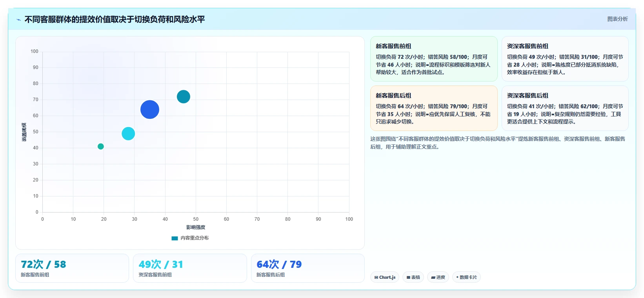Open the 新客服售后组 detail card
644x298 pixels.
coord(434,108)
